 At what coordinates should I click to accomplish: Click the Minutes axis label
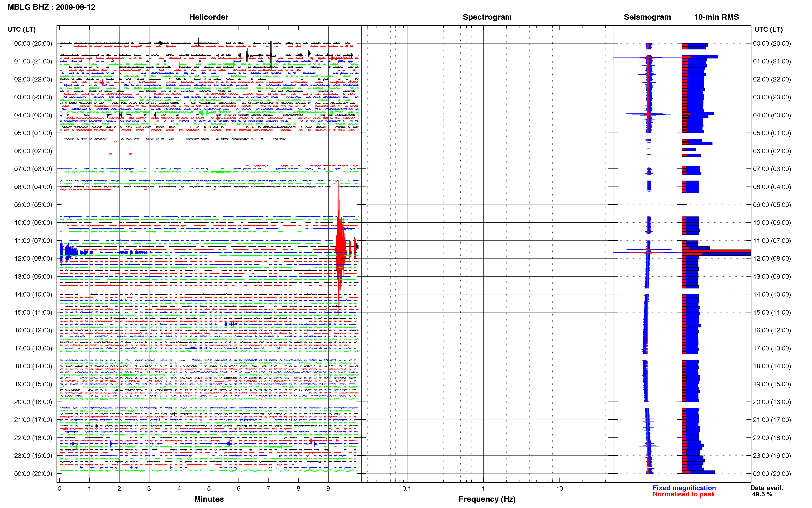click(x=209, y=499)
